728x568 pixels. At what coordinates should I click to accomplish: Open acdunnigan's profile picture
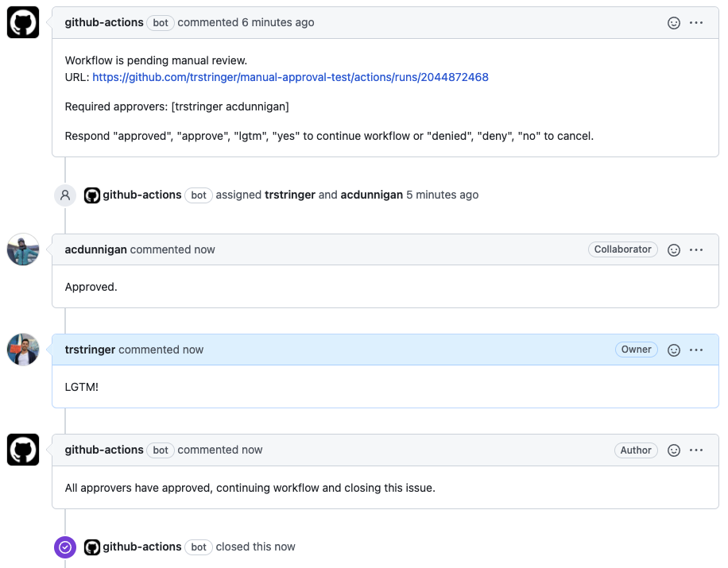coord(22,249)
